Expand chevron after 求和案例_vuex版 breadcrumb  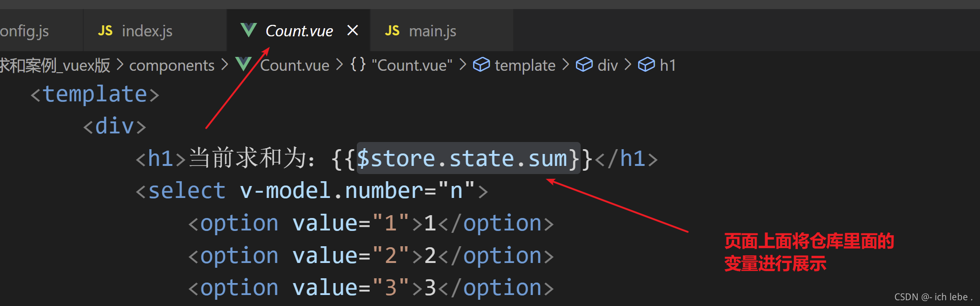click(120, 65)
